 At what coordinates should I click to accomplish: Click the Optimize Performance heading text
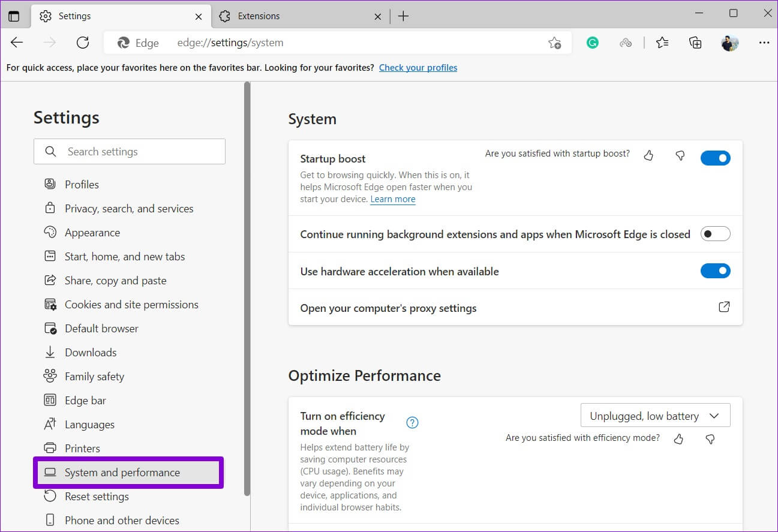pos(364,375)
